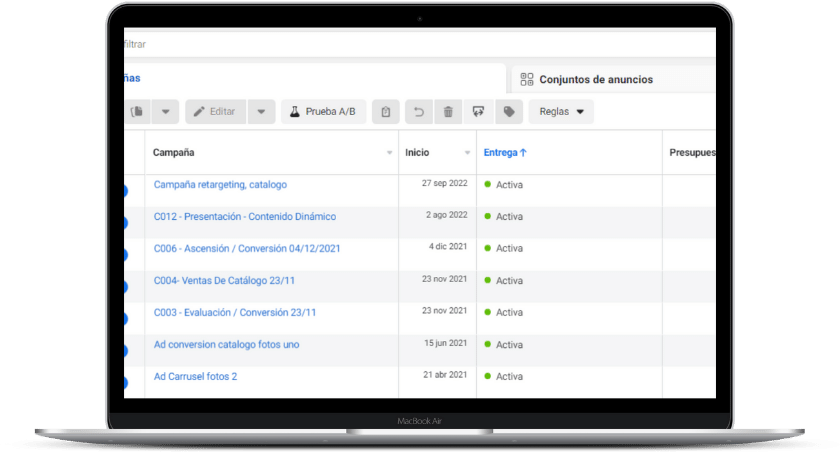The image size is (840, 452).
Task: Sort by the Entrega column header
Action: pyautogui.click(x=505, y=153)
